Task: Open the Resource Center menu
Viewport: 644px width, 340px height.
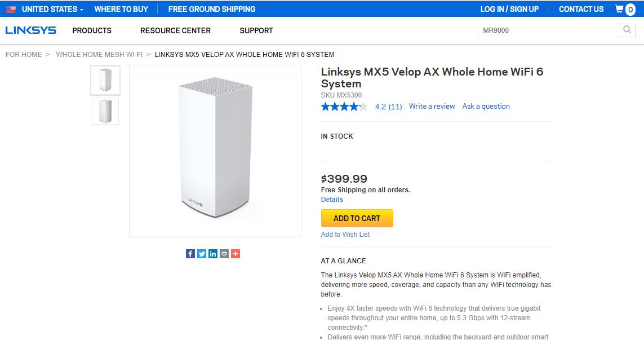Action: pyautogui.click(x=175, y=30)
